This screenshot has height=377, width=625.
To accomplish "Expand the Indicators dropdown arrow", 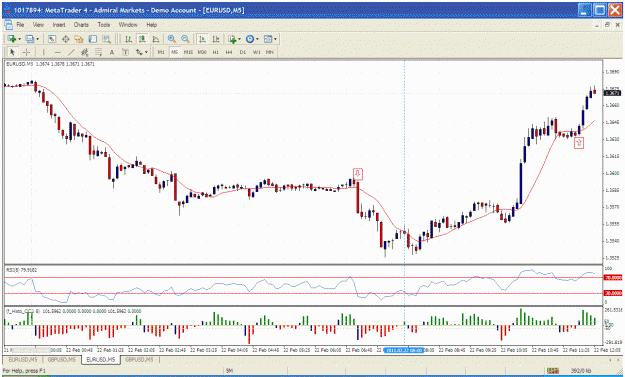I will (x=240, y=39).
